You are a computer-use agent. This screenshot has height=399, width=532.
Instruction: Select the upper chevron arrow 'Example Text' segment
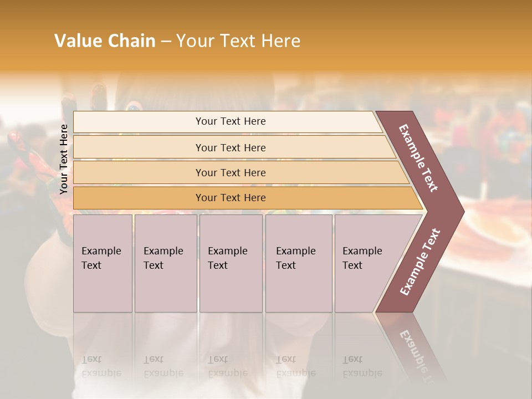coord(420,158)
